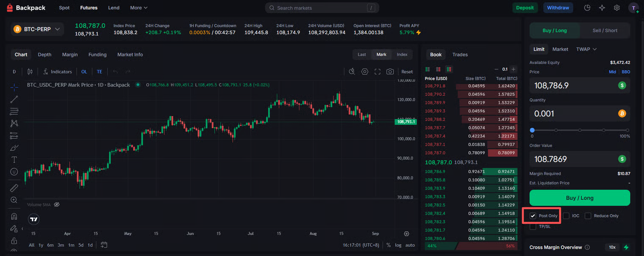The height and width of the screenshot is (256, 644).
Task: Click the portfolio pie chart icon
Action: (587, 8)
